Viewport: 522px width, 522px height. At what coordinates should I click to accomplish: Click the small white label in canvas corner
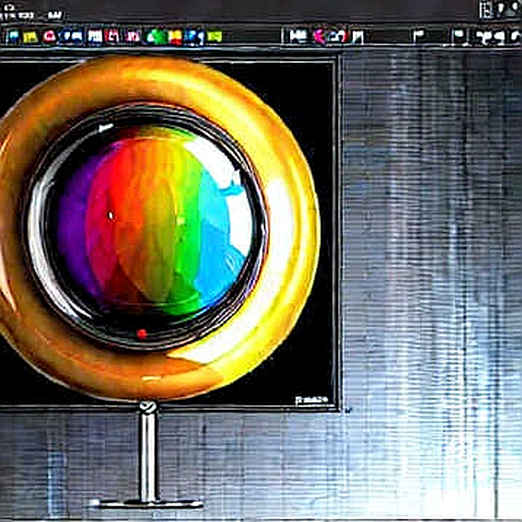point(312,399)
